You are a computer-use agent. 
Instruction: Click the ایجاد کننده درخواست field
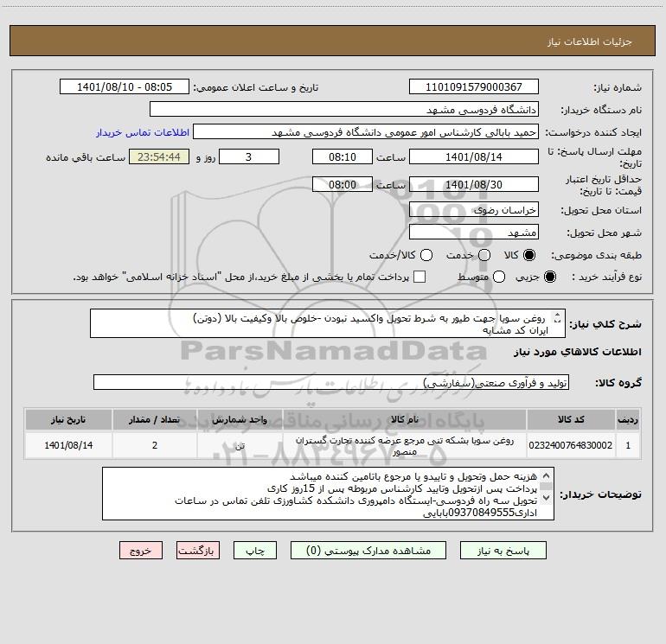tap(366, 132)
